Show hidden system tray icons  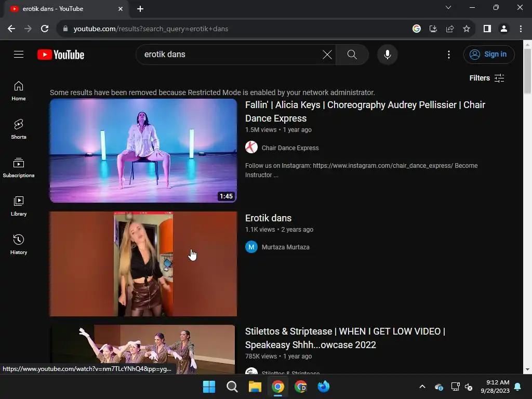point(422,387)
